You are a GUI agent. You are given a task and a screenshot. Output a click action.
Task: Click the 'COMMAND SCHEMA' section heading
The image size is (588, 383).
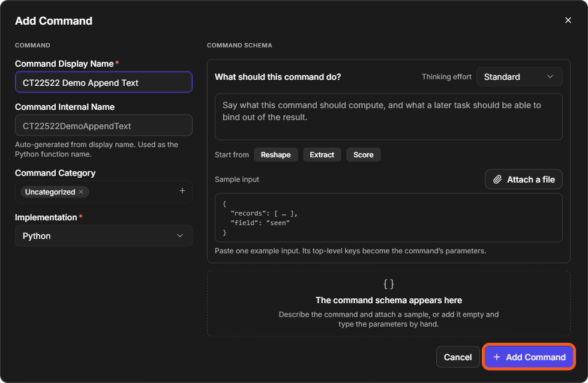[239, 45]
